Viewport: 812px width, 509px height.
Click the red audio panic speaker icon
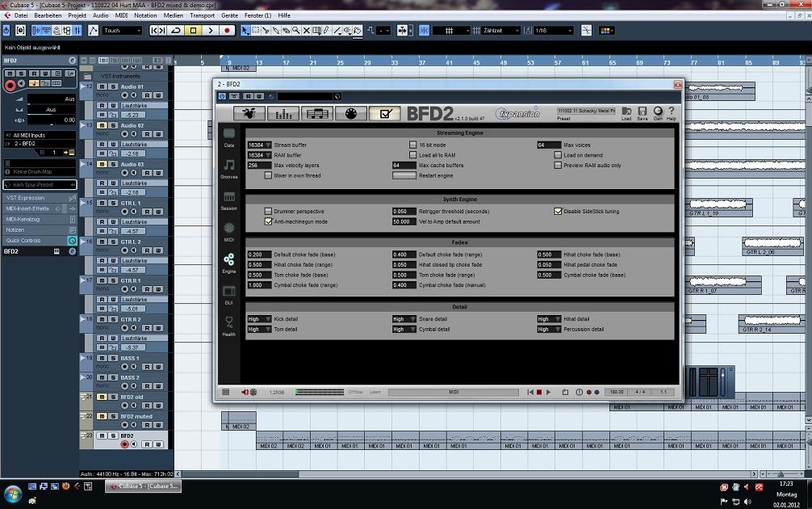(x=245, y=393)
